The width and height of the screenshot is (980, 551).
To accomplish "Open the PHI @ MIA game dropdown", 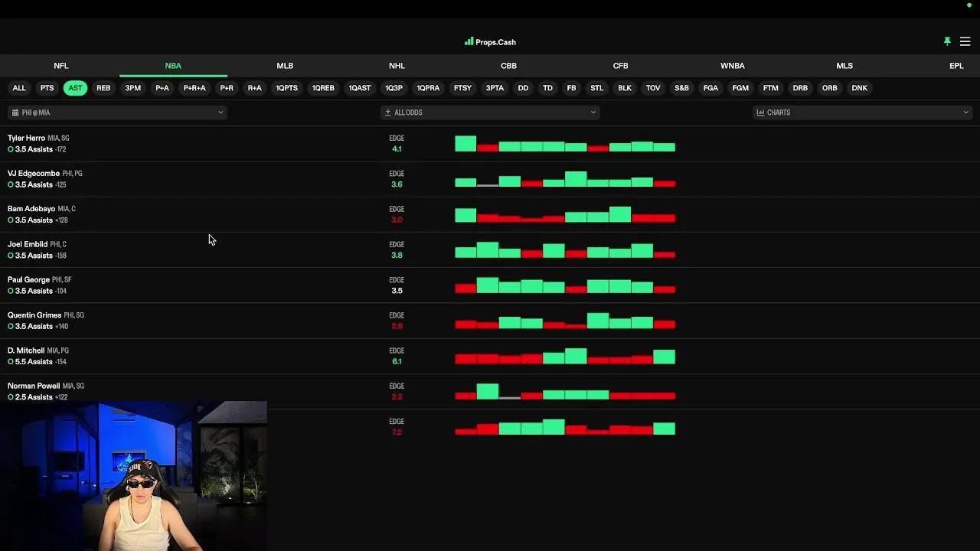I will click(117, 112).
